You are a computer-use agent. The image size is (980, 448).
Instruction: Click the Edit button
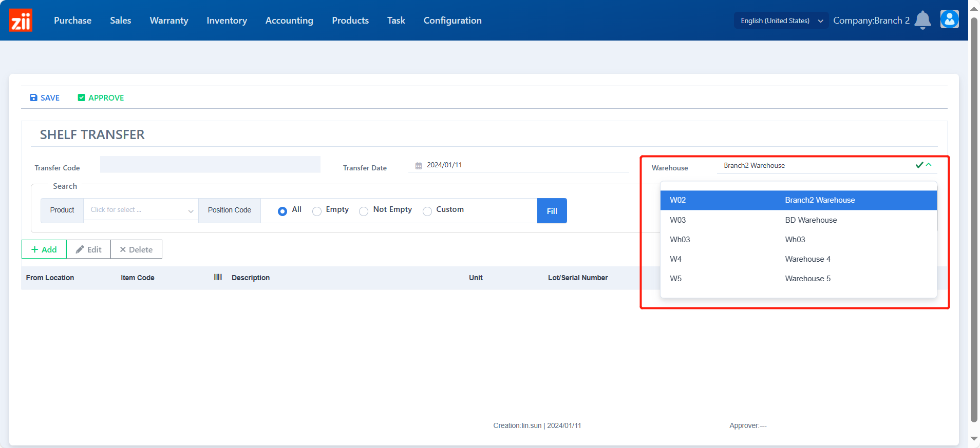pyautogui.click(x=88, y=249)
